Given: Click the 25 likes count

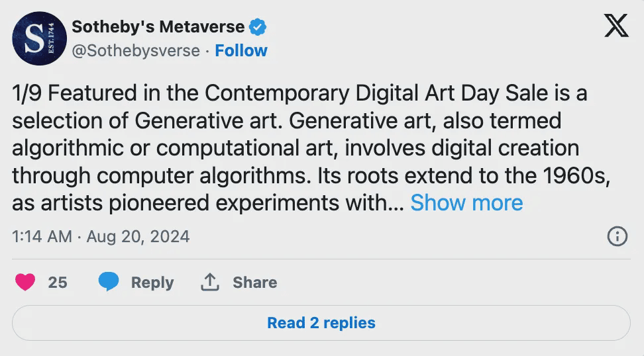Looking at the screenshot, I should coord(58,283).
